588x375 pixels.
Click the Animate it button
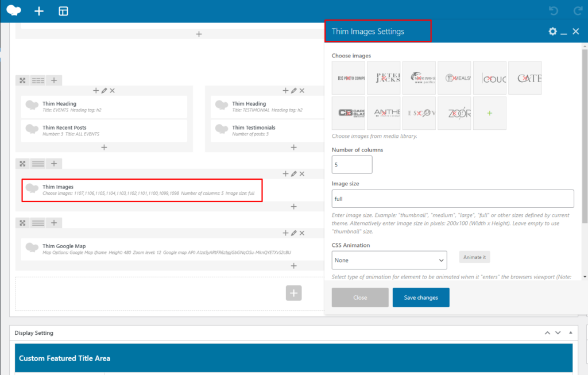[474, 257]
